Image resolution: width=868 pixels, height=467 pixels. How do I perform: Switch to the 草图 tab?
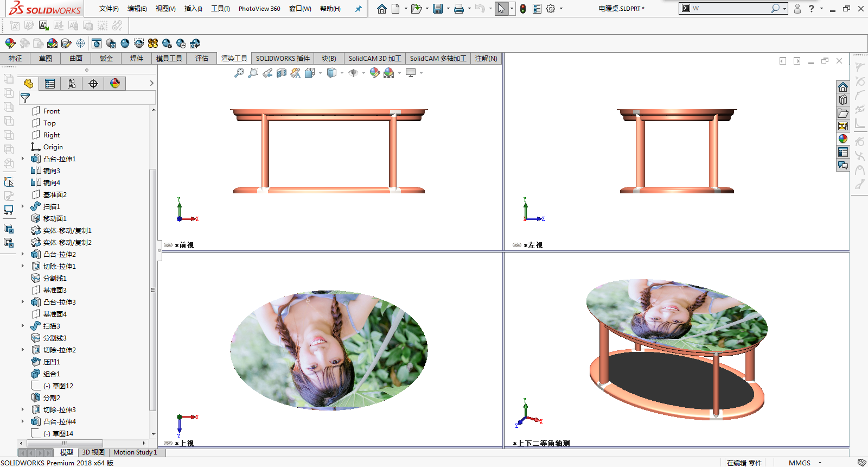(46, 59)
